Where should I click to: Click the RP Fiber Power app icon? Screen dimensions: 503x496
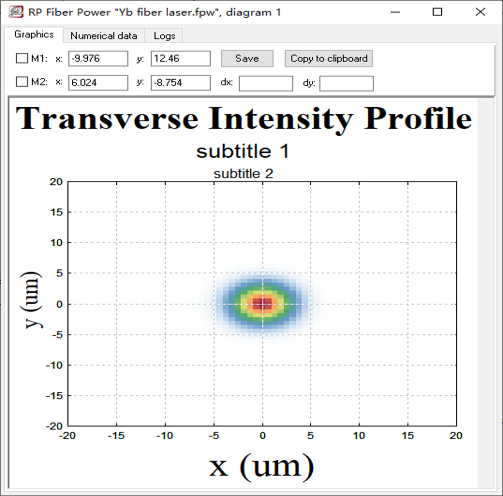point(16,12)
